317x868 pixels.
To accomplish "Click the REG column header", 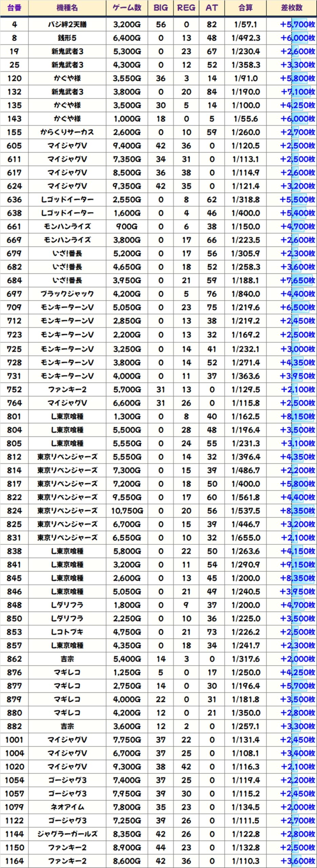I will [186, 8].
